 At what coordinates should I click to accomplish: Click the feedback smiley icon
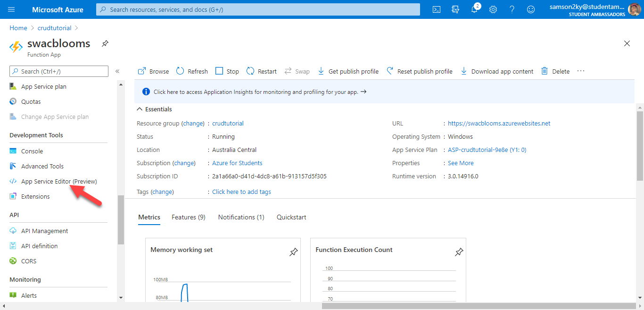click(x=531, y=9)
